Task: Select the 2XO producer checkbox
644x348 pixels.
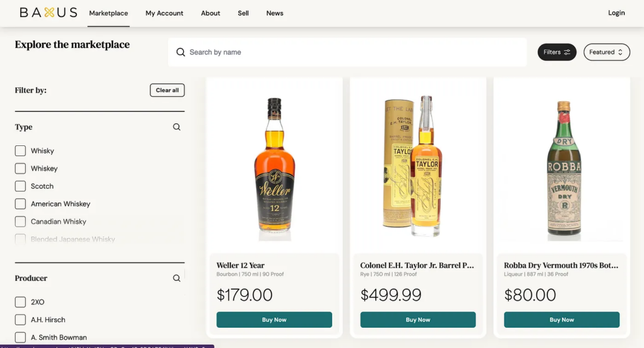Action: 20,302
